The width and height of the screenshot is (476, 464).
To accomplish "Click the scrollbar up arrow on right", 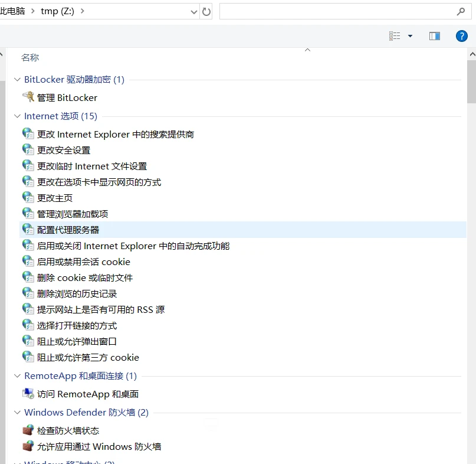I will pyautogui.click(x=472, y=54).
